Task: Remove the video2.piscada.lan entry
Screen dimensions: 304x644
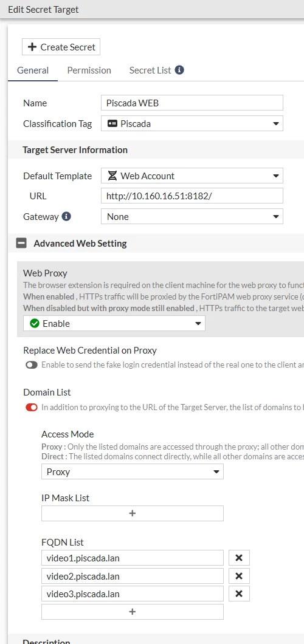Action: tap(239, 576)
